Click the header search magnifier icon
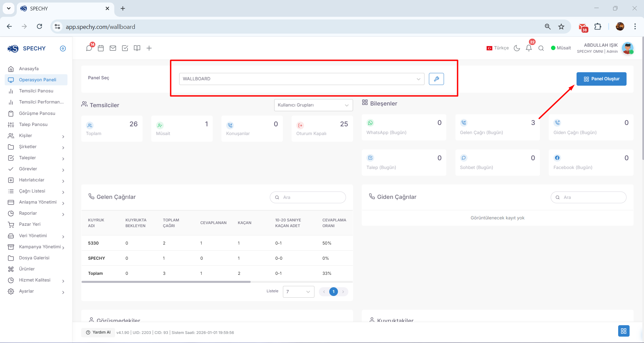 [x=541, y=48]
